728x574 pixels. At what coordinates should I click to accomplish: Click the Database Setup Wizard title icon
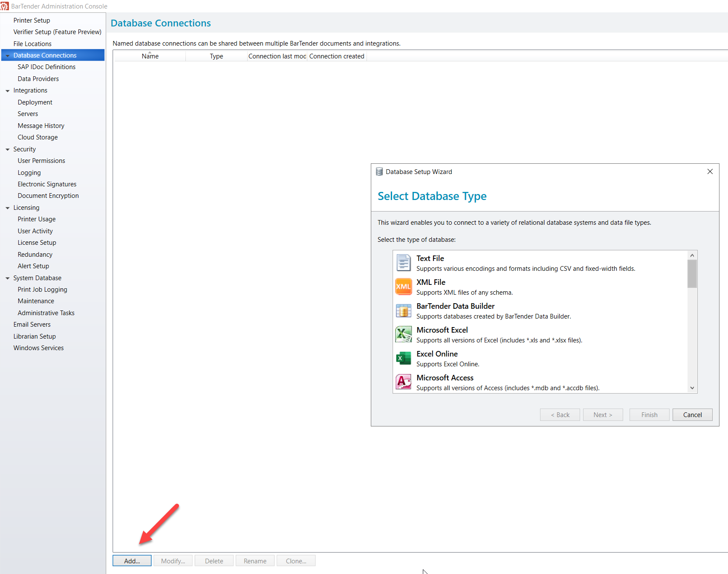pyautogui.click(x=379, y=172)
